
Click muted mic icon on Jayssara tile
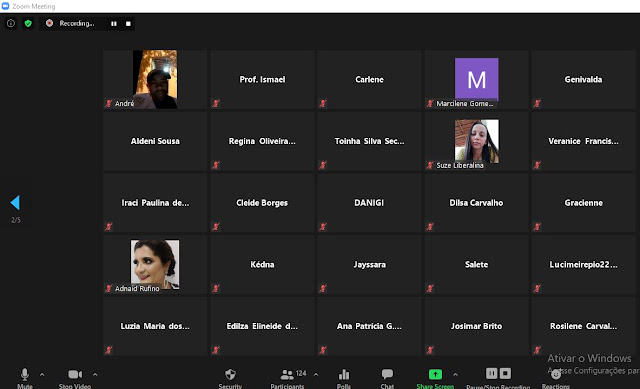(323, 289)
